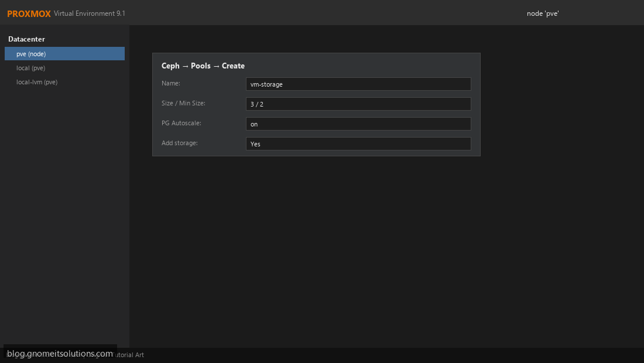Click the PG Autoscale: label

pos(181,123)
